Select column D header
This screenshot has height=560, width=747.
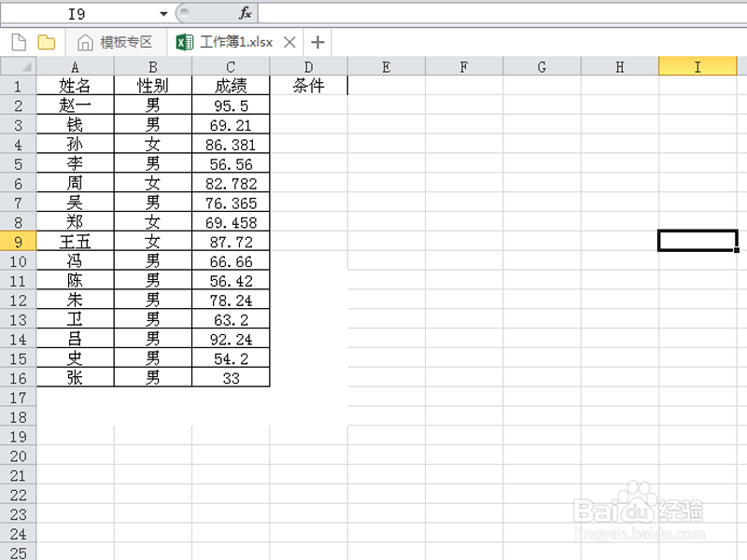click(x=309, y=66)
